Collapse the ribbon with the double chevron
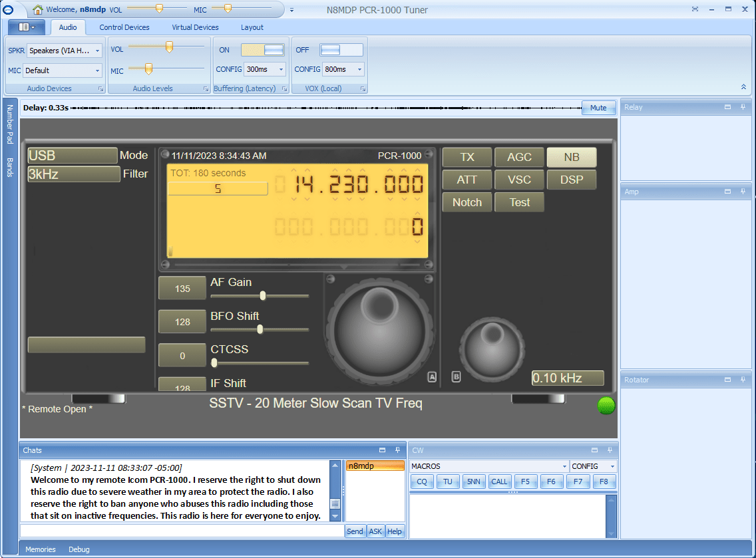Viewport: 756px width, 558px height. coord(743,87)
